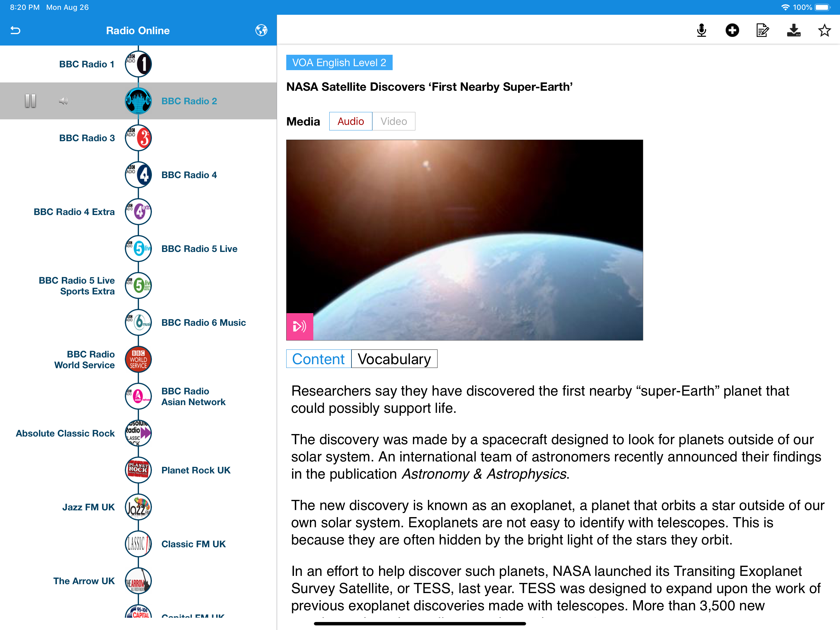840x630 pixels.
Task: Tap the Planet Rock UK name
Action: (x=196, y=470)
